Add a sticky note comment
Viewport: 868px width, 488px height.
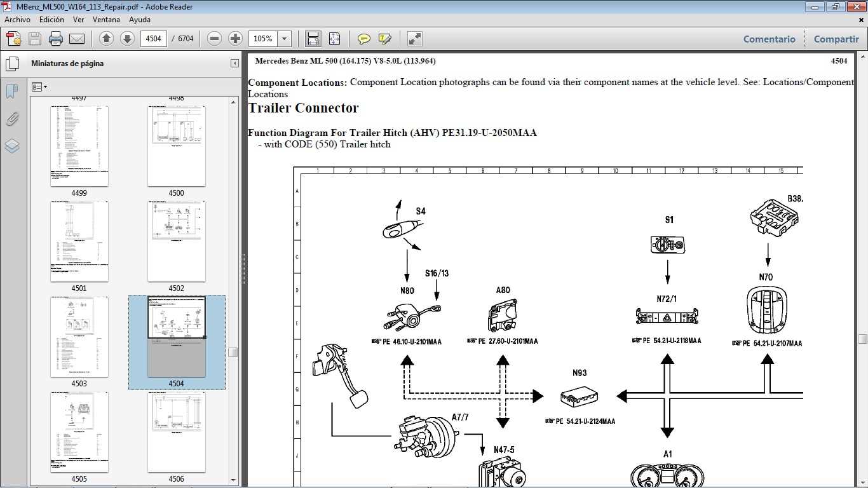[363, 39]
